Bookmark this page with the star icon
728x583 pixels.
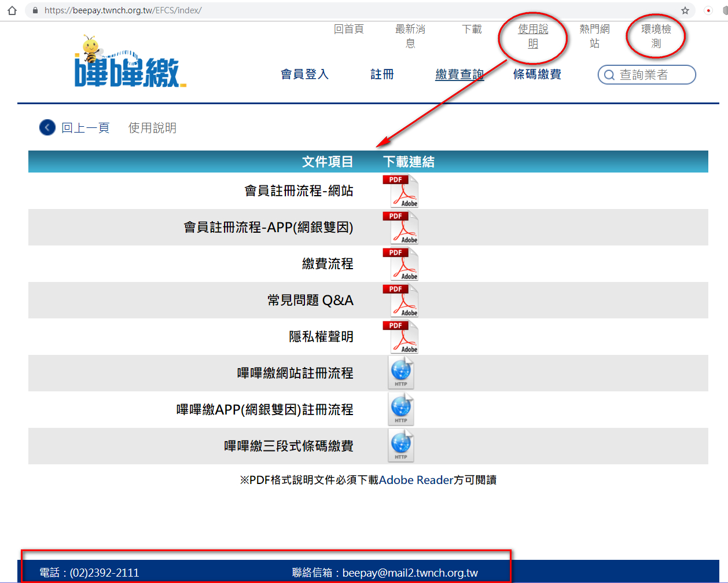coord(685,10)
